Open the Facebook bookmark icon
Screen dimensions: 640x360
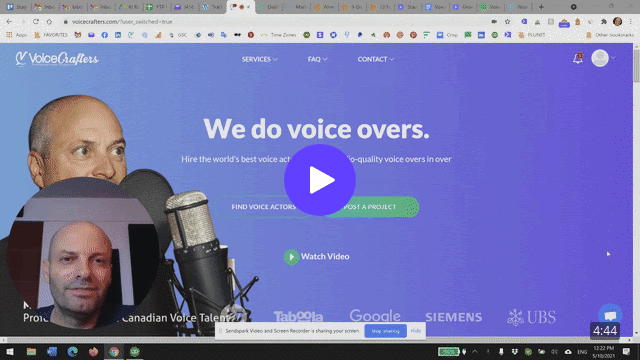tap(104, 35)
